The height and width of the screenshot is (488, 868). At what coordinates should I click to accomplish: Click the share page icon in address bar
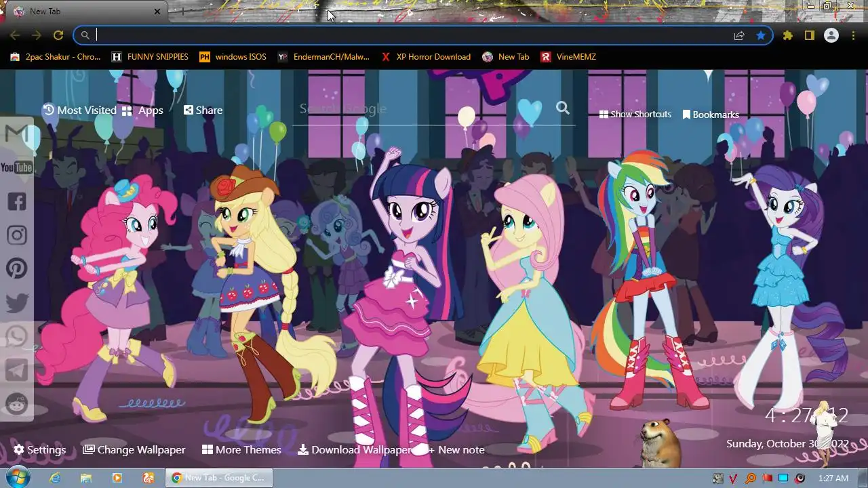[x=739, y=35]
